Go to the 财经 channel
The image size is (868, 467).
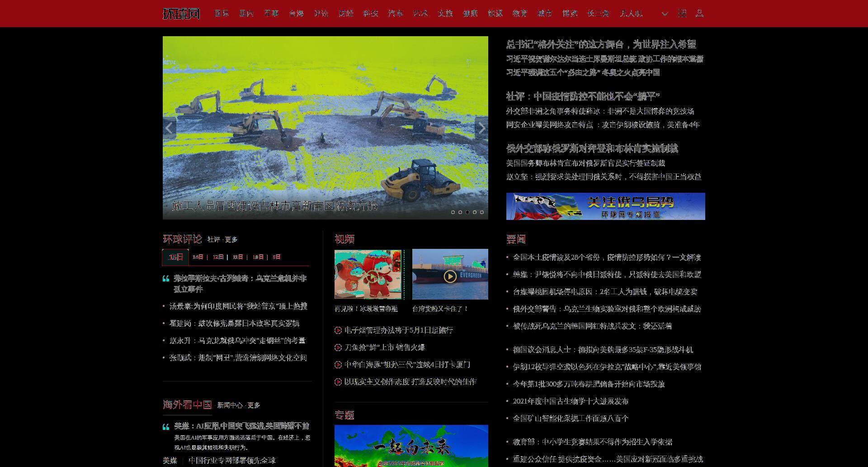pos(346,14)
